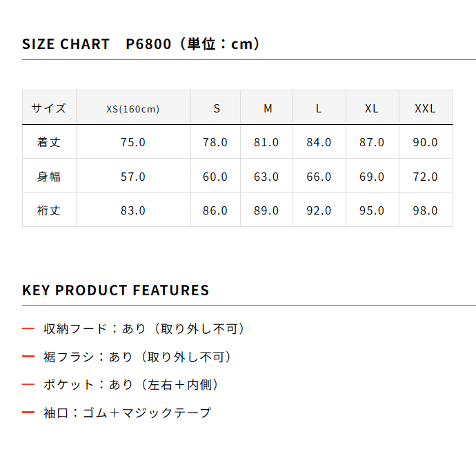Select the L column header
This screenshot has width=476, height=476.
(319, 108)
